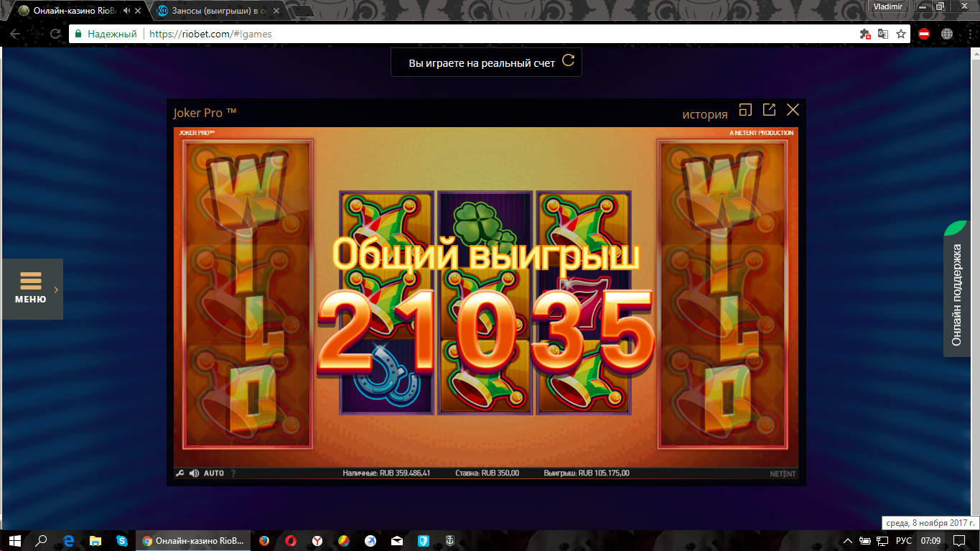The width and height of the screenshot is (980, 551).
Task: Switch the РУС keyboard input language
Action: (904, 540)
